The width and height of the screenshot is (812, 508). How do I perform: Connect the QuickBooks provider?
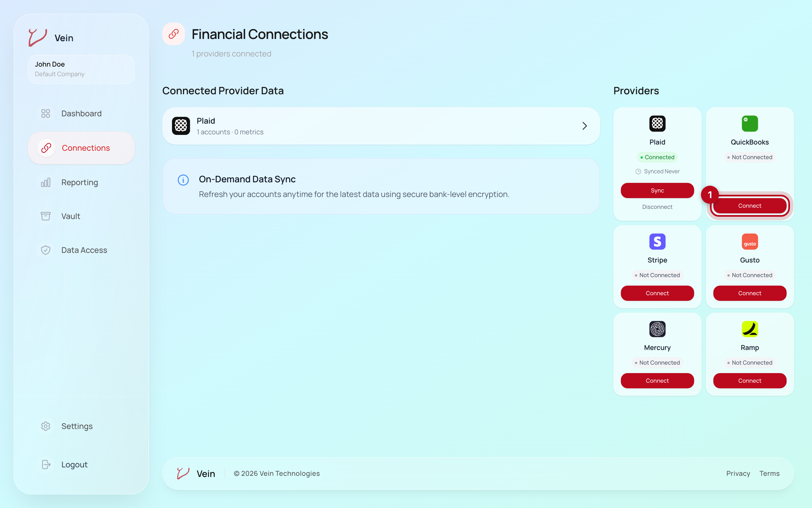(x=750, y=206)
